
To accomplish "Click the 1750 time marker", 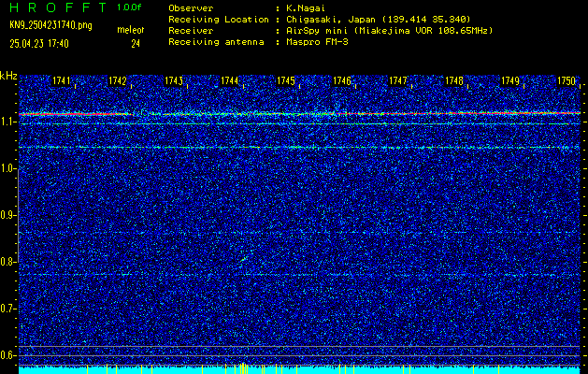I will [x=566, y=80].
